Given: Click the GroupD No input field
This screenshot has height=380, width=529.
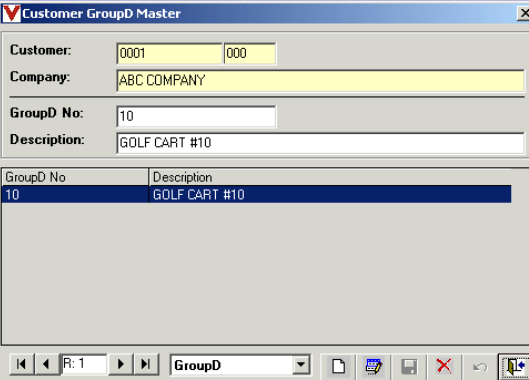Looking at the screenshot, I should tap(196, 116).
